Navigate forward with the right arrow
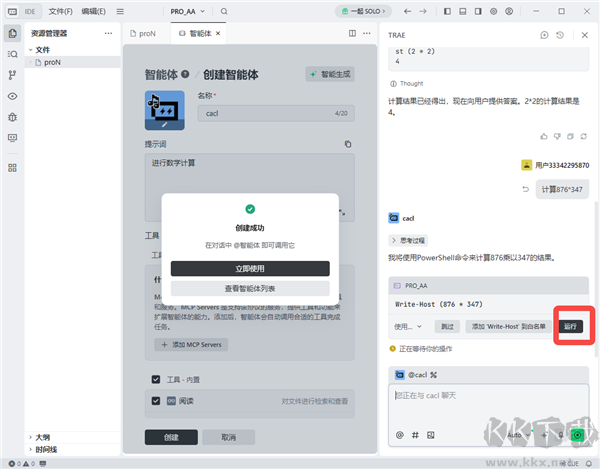This screenshot has width=600, height=469. click(x=423, y=11)
